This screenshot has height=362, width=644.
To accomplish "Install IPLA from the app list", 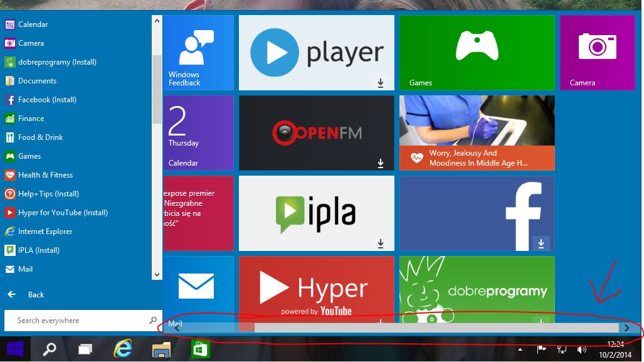I will coord(32,250).
